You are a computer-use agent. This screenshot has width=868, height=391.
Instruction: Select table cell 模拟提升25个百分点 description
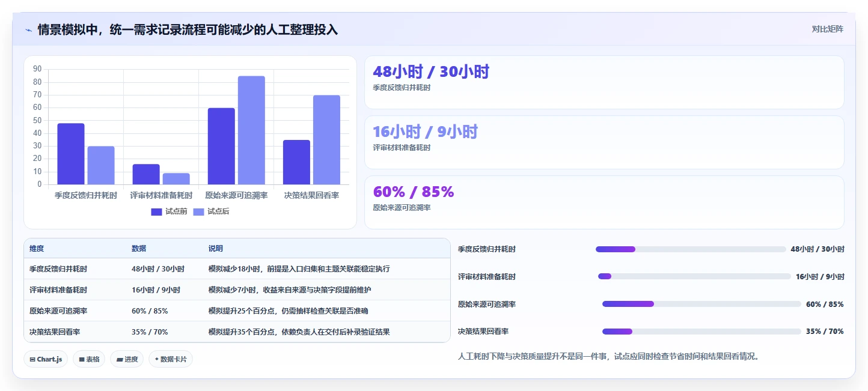289,311
